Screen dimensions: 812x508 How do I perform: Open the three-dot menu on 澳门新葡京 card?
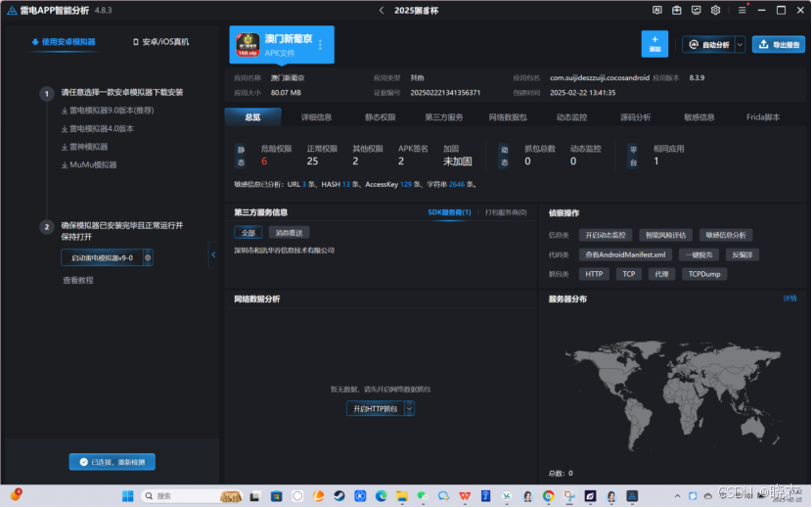[321, 45]
